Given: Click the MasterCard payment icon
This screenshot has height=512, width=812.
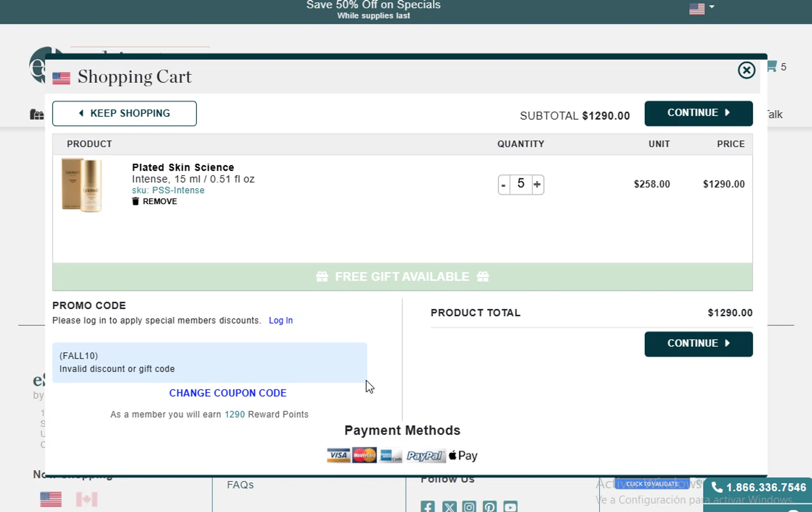Looking at the screenshot, I should (364, 456).
